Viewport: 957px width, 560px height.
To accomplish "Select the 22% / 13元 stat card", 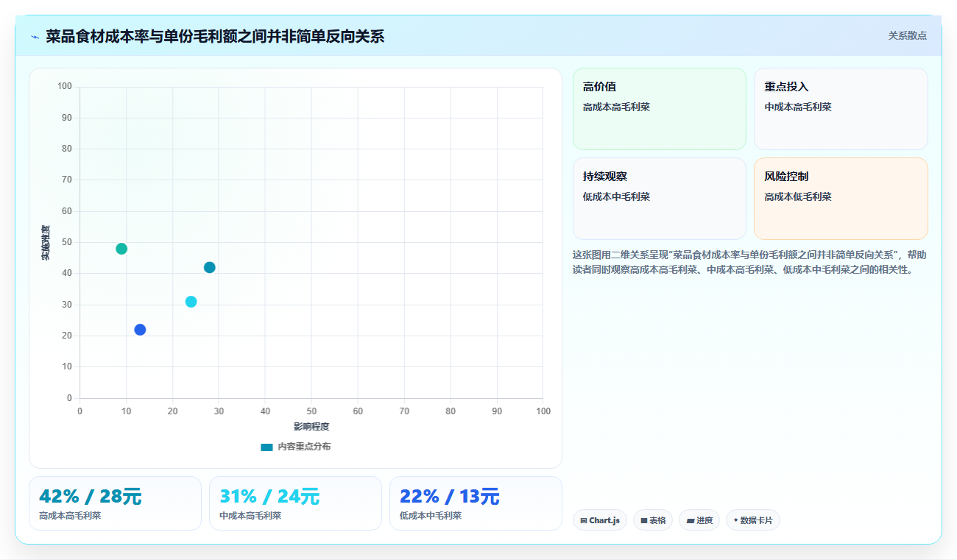I will (476, 503).
